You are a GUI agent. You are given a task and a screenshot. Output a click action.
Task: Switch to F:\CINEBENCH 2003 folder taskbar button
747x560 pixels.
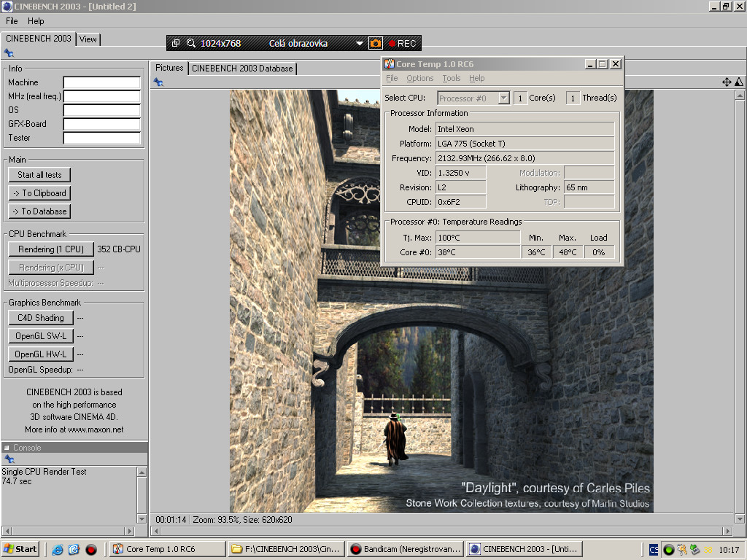point(286,549)
